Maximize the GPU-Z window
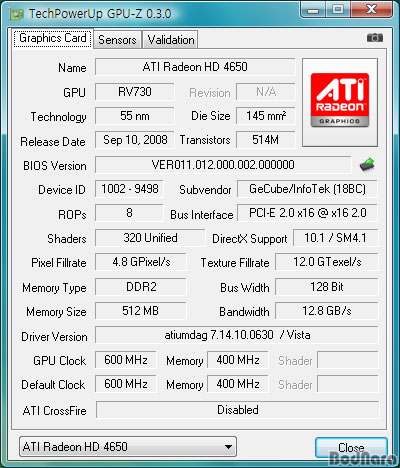 (337, 9)
